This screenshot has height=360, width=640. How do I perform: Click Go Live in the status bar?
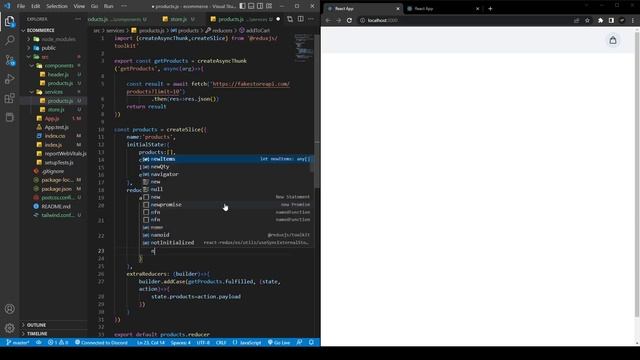tap(279, 342)
